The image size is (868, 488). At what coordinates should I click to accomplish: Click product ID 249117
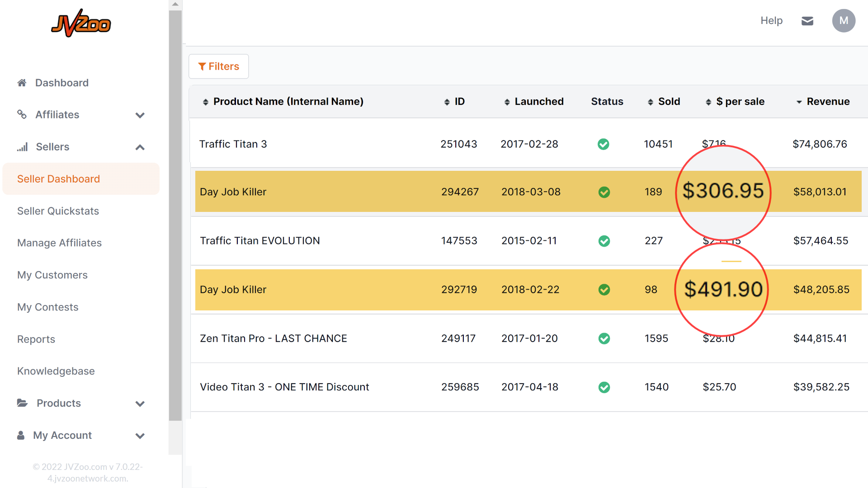pos(458,338)
